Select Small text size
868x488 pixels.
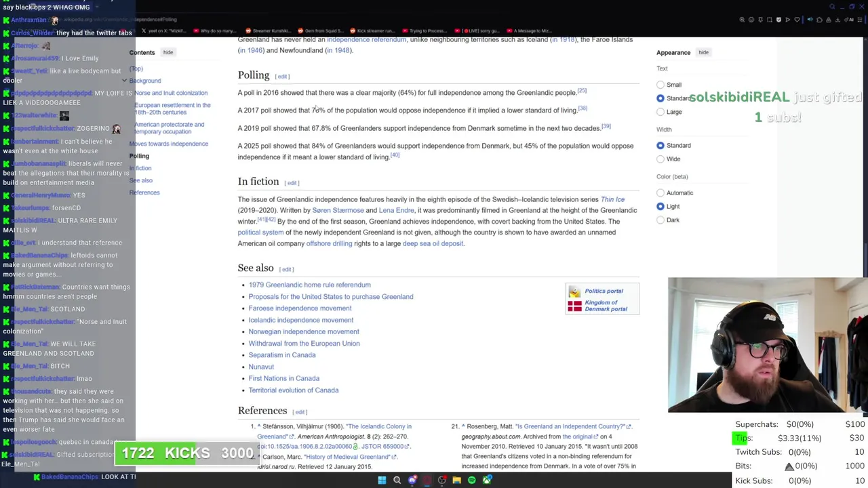660,85
